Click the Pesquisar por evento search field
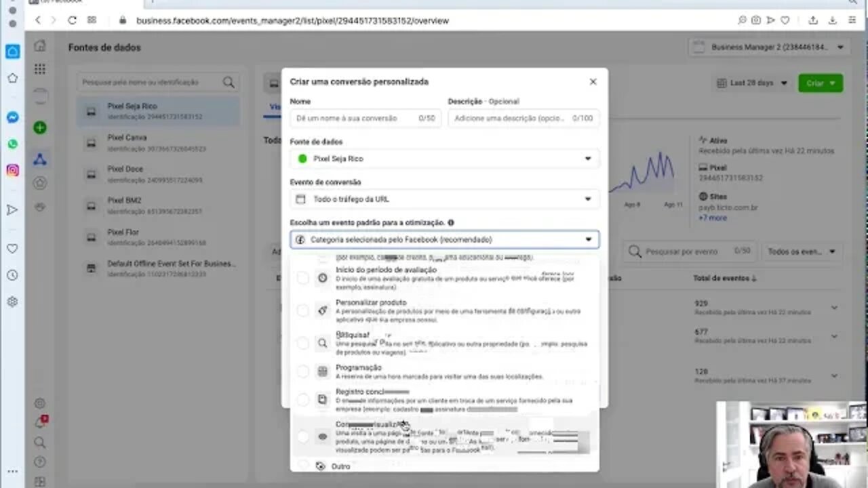The width and height of the screenshot is (868, 488). coord(689,251)
